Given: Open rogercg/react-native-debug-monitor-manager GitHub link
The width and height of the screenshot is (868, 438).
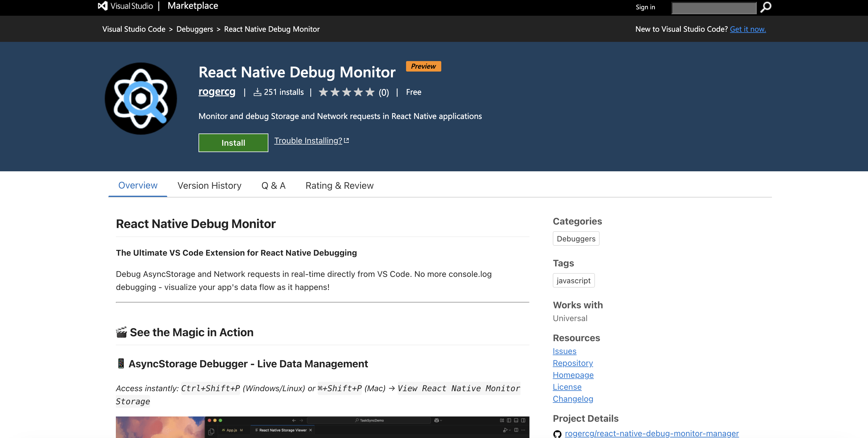Looking at the screenshot, I should coord(652,434).
